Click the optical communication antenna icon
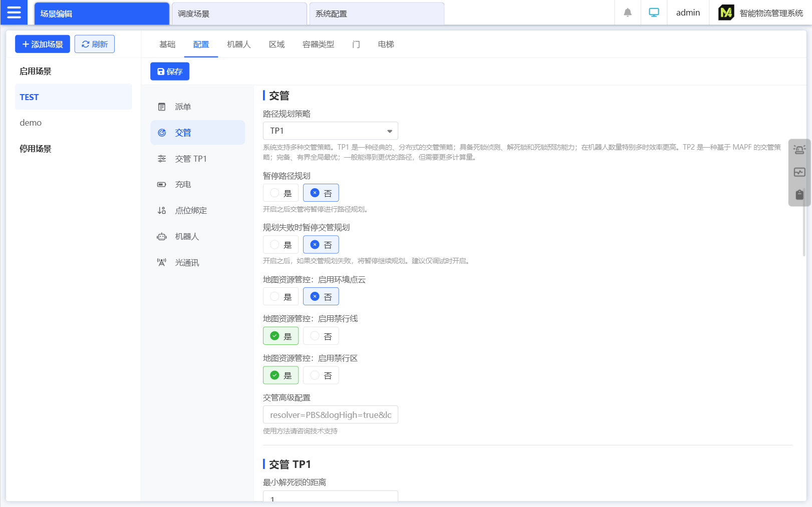This screenshot has width=812, height=507. [x=162, y=263]
